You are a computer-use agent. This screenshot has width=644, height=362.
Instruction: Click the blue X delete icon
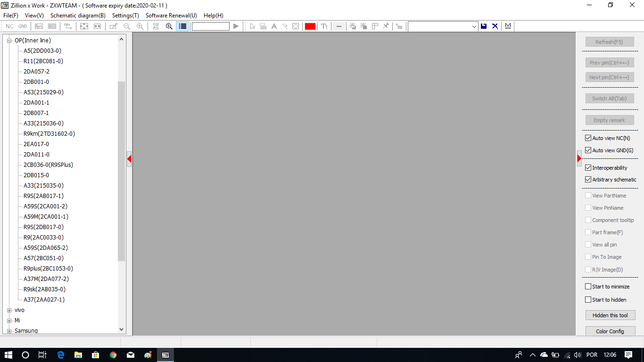(495, 26)
